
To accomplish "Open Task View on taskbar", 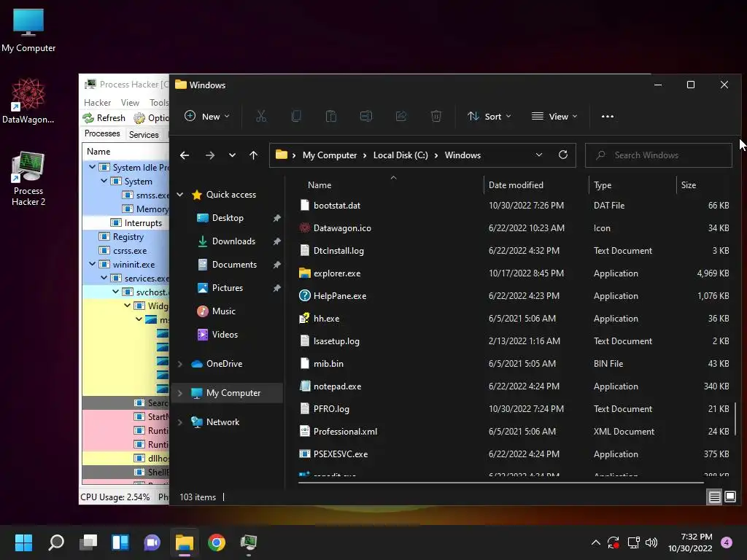I will tap(88, 542).
